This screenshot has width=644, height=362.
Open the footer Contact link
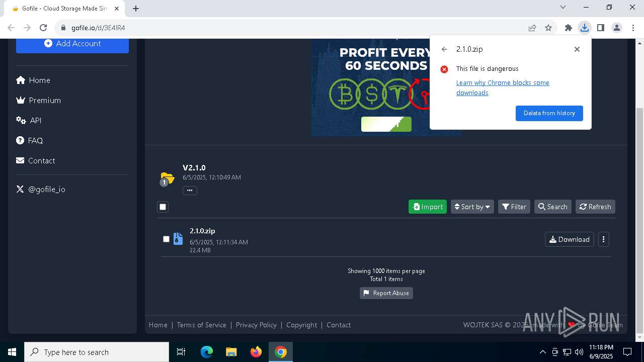(x=339, y=325)
